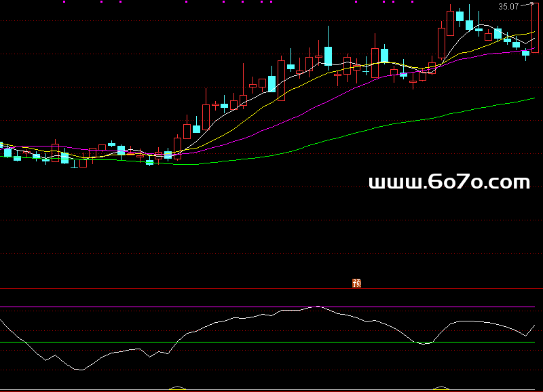Click the magenta horizontal line in the indicator panel
This screenshot has height=392, width=543.
(267, 307)
